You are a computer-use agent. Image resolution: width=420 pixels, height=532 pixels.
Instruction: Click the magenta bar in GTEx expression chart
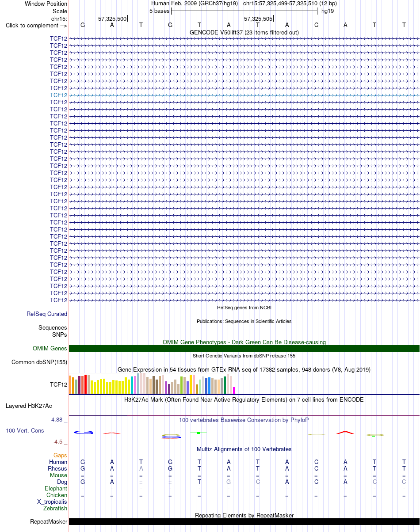click(234, 390)
